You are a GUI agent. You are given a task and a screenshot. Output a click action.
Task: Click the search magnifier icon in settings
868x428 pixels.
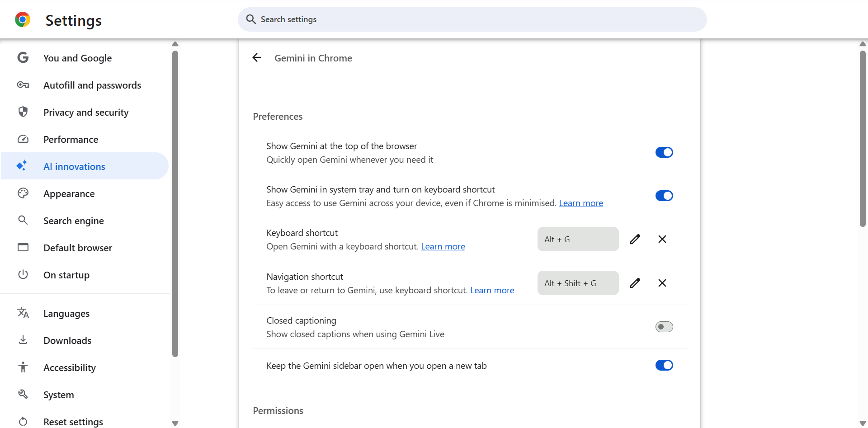click(251, 19)
